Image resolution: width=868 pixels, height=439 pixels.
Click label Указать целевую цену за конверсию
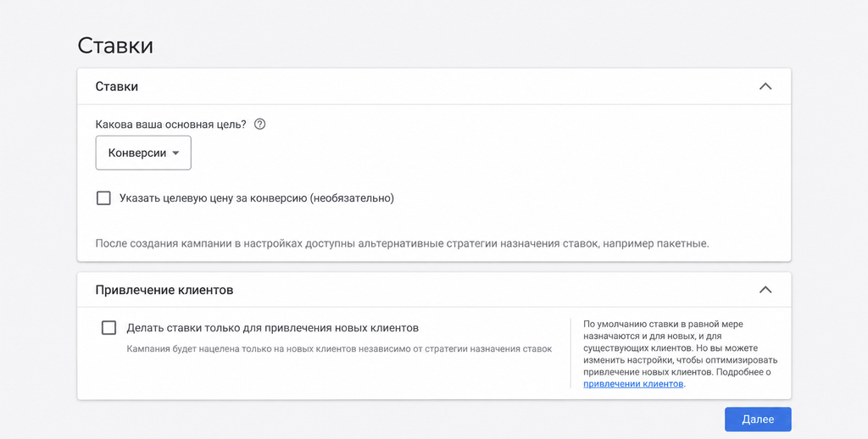pos(257,198)
